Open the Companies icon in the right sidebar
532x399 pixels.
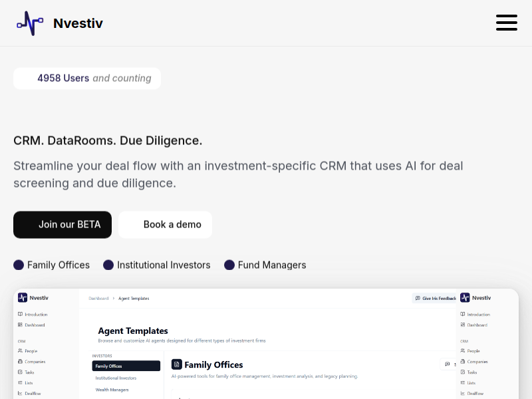[x=463, y=362]
